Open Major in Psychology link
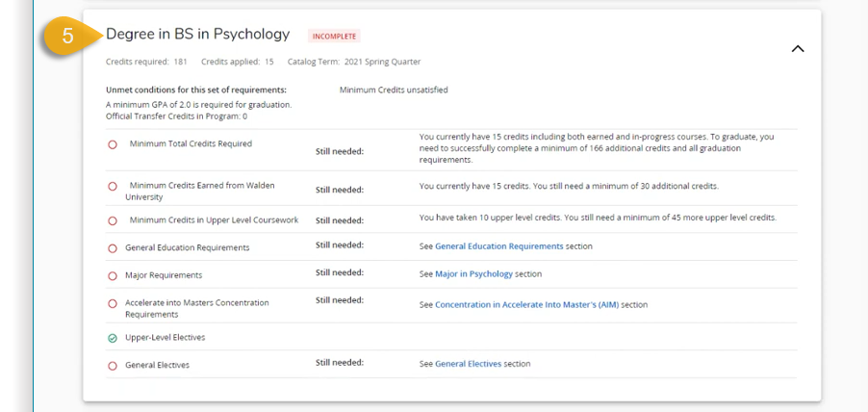868x412 pixels. 473,273
